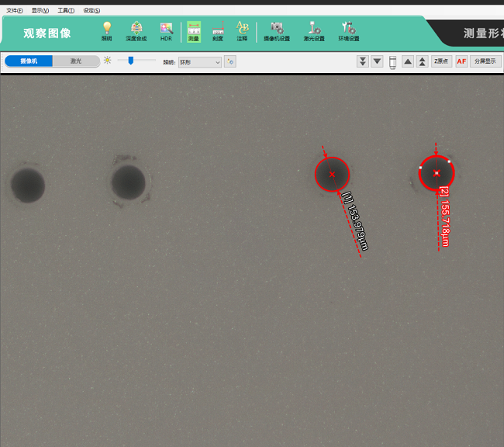Click center cross of circle measurement [2]
The height and width of the screenshot is (447, 504).
[x=437, y=173]
